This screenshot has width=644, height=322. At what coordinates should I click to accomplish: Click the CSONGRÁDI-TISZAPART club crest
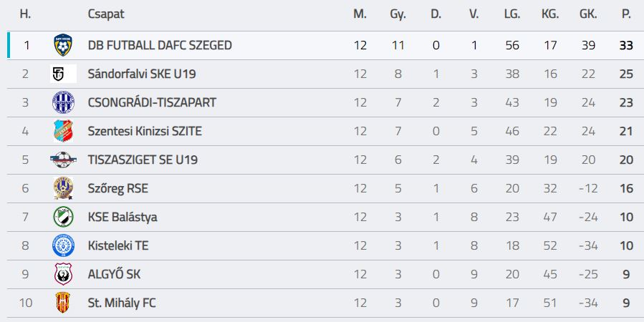point(63,102)
